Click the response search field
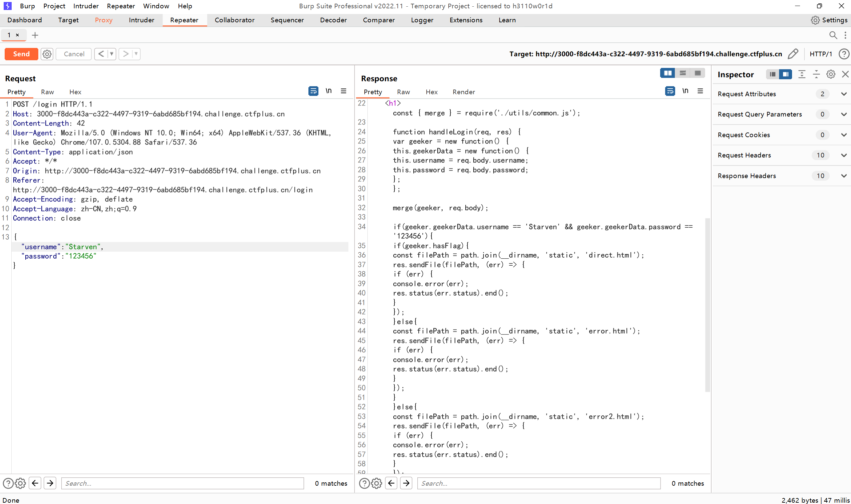This screenshot has width=851, height=504. (539, 483)
